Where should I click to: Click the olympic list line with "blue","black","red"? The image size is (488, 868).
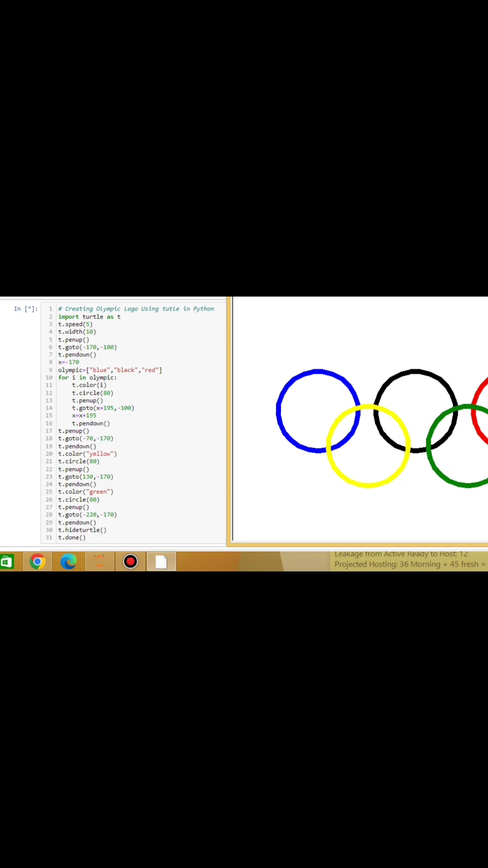pos(110,370)
